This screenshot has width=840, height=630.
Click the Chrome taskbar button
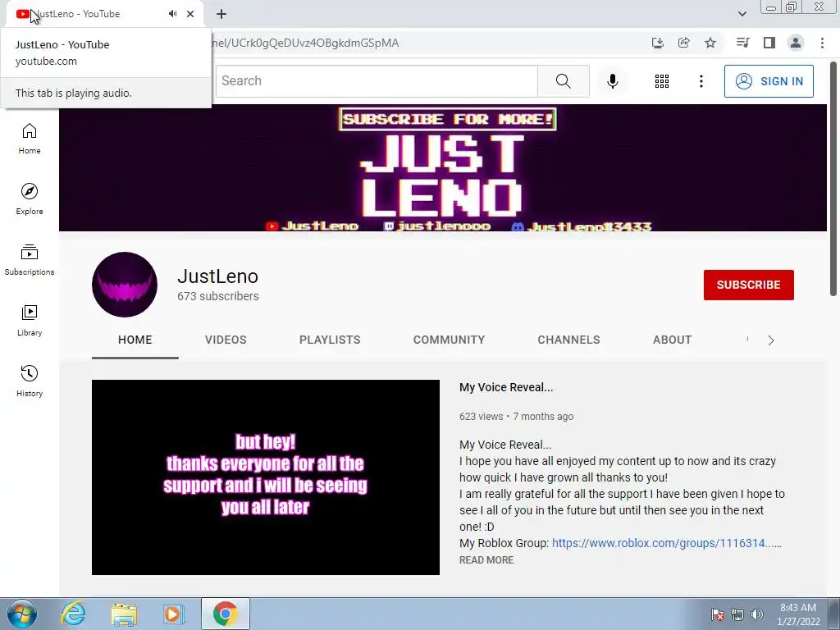click(225, 614)
